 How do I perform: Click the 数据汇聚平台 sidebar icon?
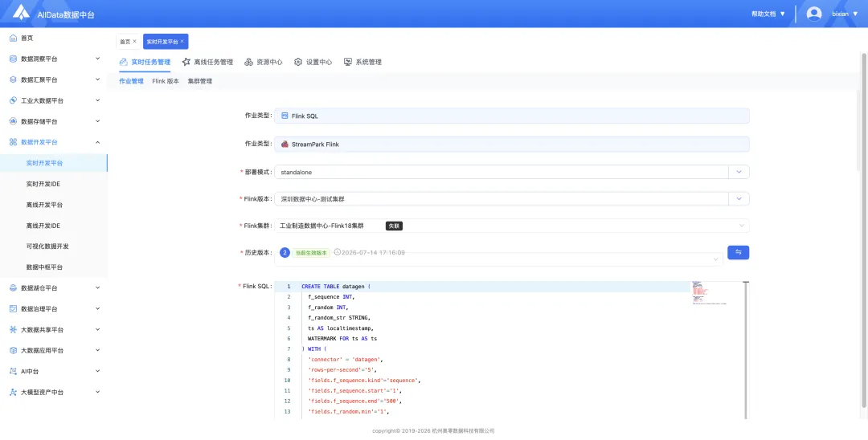14,79
